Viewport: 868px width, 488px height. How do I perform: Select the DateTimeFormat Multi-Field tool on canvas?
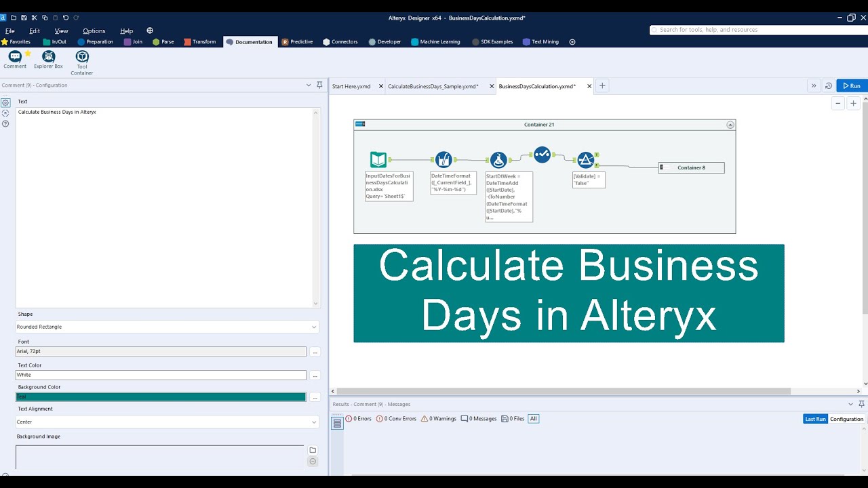pos(443,160)
